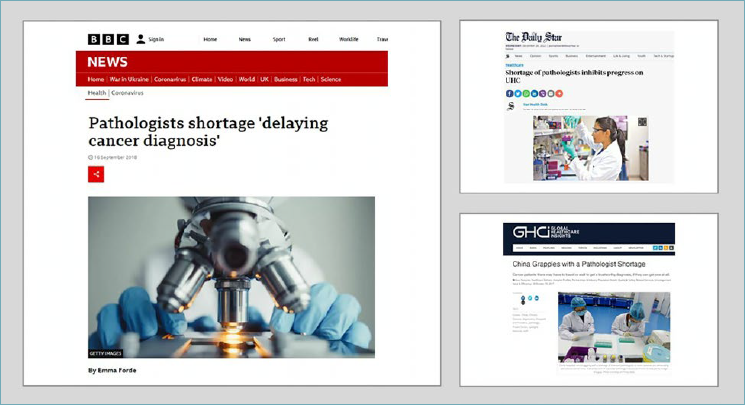Click the Twitter share icon beside GHI article image
745x405 pixels.
530,298
